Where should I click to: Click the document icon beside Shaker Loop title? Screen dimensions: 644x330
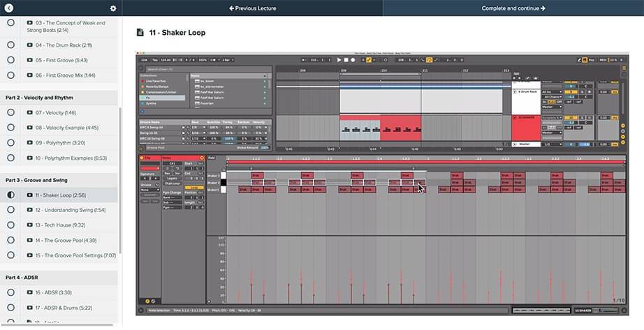(x=140, y=32)
